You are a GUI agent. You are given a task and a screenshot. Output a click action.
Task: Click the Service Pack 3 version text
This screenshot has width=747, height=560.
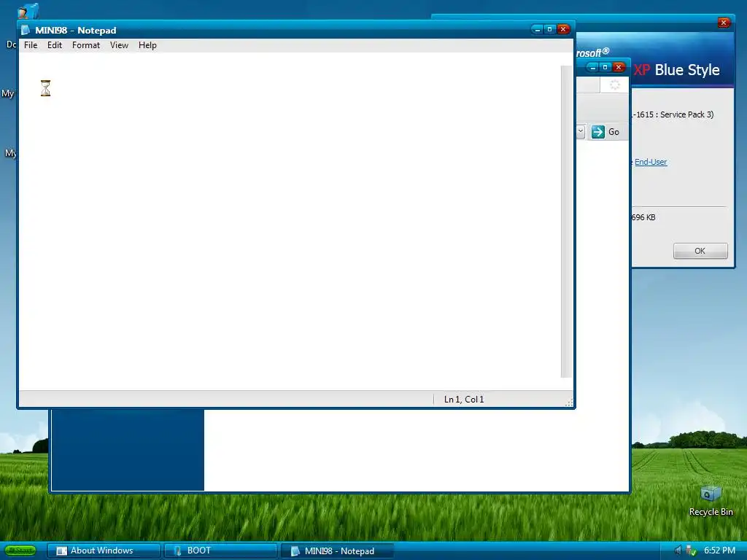point(673,114)
